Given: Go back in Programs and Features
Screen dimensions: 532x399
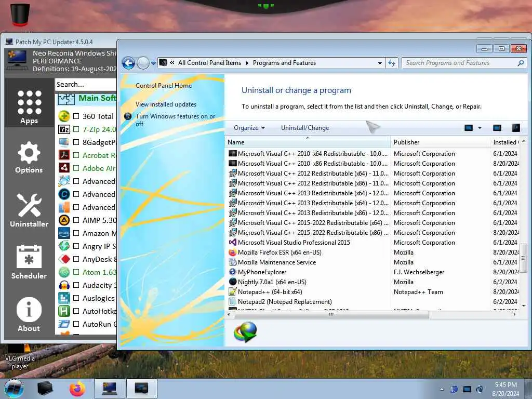Looking at the screenshot, I should (x=129, y=63).
